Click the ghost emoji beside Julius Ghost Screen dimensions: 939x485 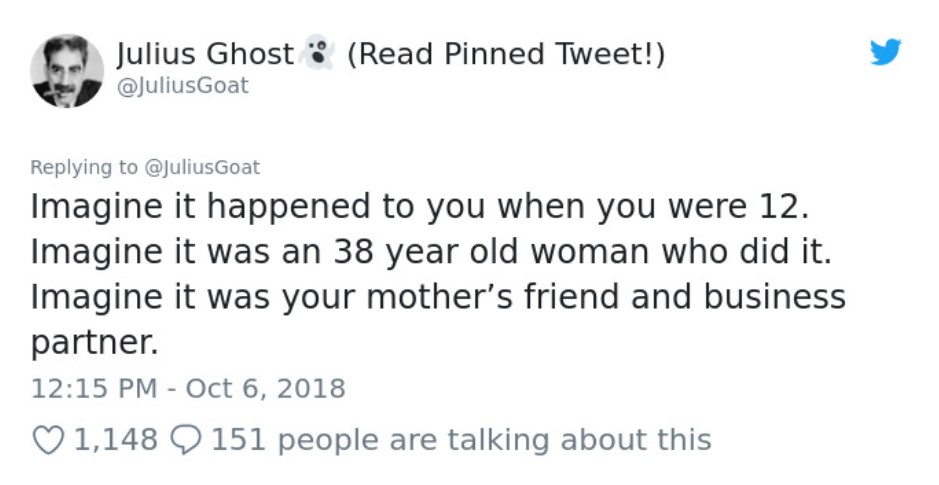[317, 53]
